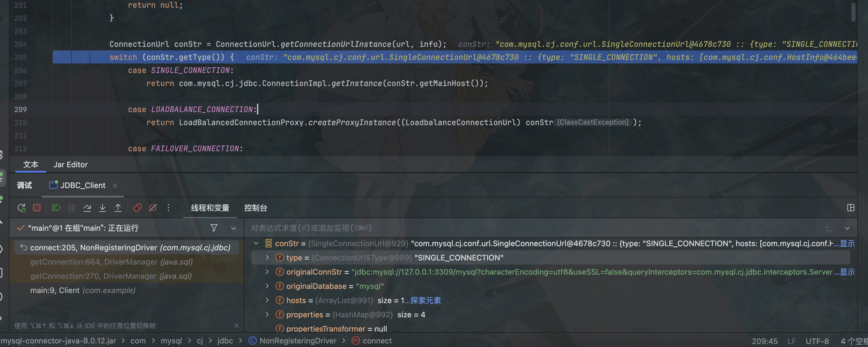This screenshot has height=347, width=868.
Task: Close the JDBC_Client debug tab
Action: click(x=115, y=185)
